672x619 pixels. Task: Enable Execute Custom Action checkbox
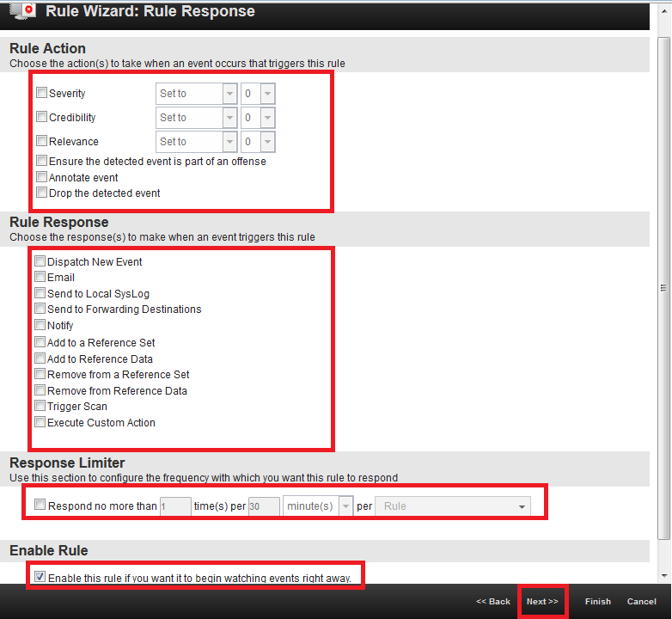[40, 422]
